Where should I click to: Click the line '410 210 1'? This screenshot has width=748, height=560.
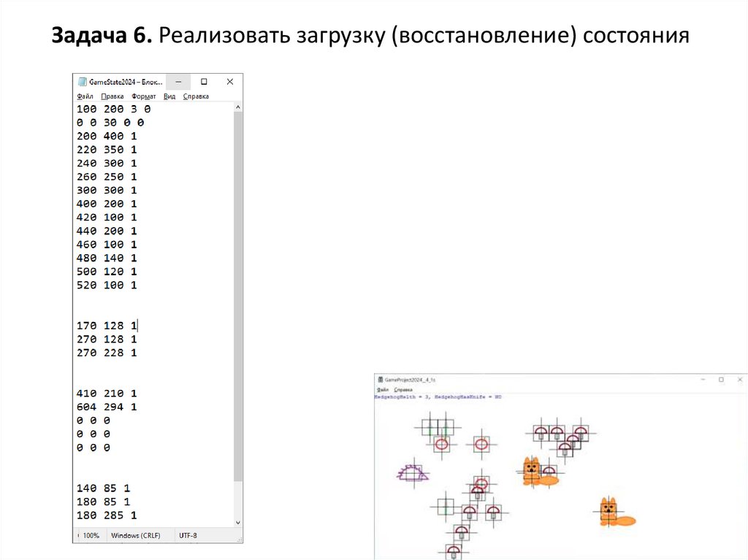click(107, 394)
